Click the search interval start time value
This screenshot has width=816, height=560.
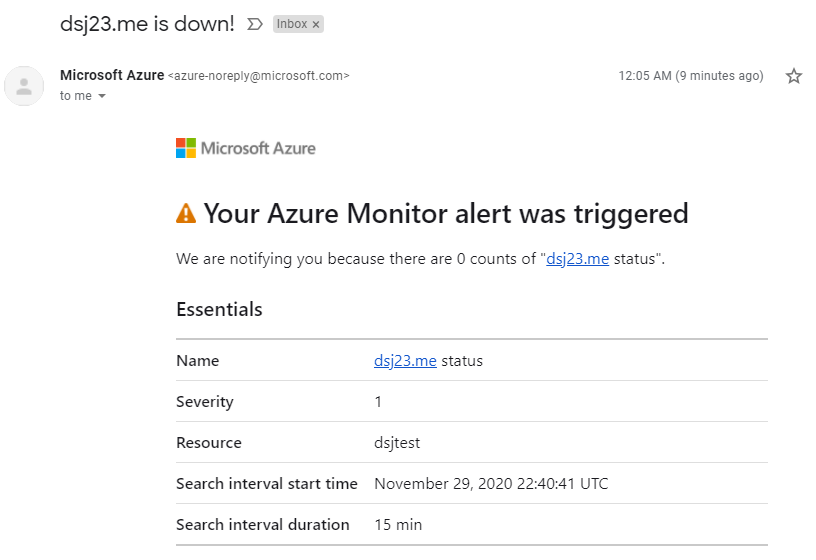(x=491, y=484)
